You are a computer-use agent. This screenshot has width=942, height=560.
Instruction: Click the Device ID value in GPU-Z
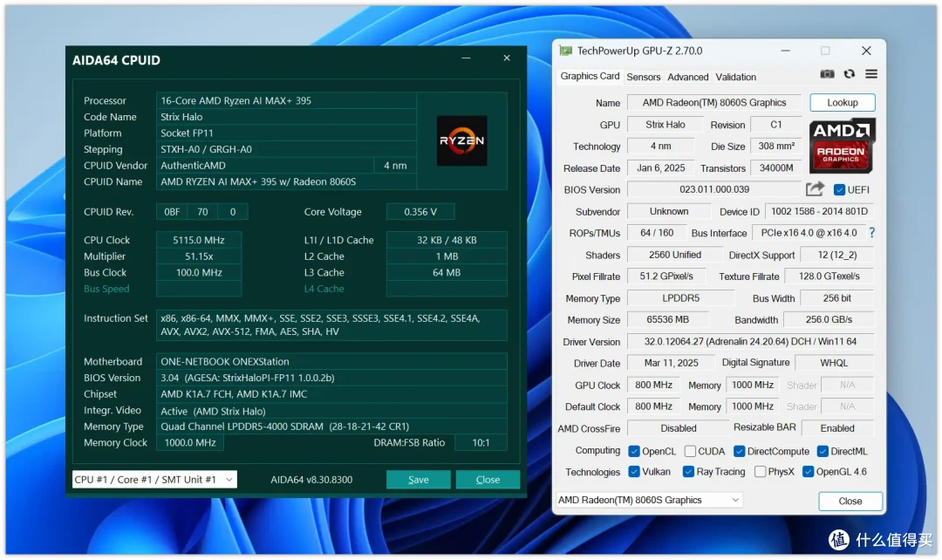click(819, 211)
